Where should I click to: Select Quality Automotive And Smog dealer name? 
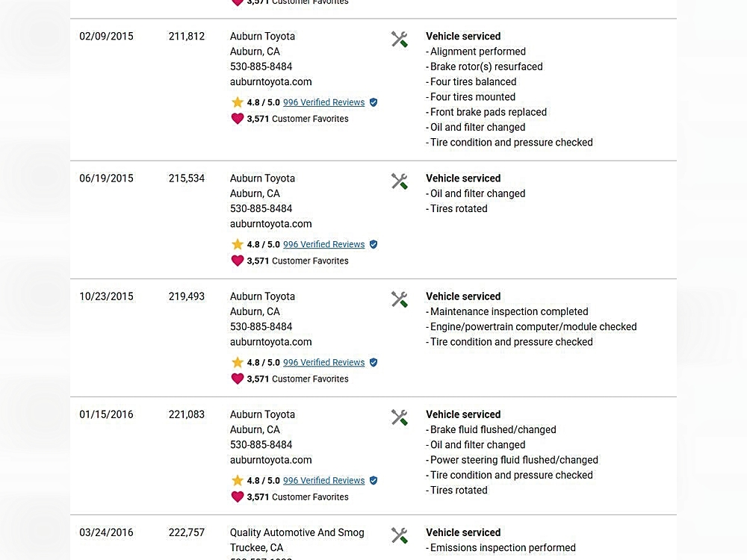[x=297, y=532]
